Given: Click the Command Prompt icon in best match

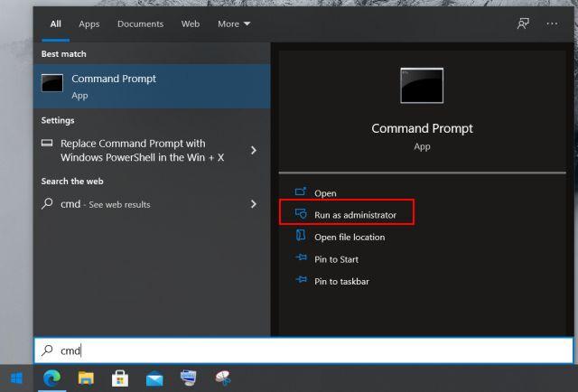Looking at the screenshot, I should click(52, 82).
